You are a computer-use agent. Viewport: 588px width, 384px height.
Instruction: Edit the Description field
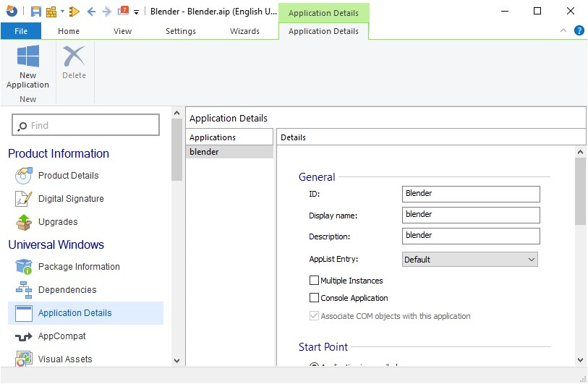click(x=471, y=236)
